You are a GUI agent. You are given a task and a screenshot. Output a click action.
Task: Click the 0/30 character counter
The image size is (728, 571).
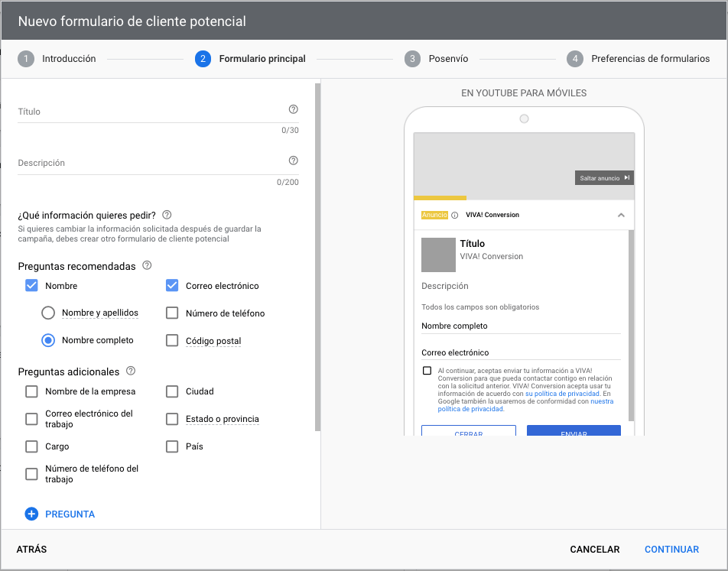tap(290, 130)
